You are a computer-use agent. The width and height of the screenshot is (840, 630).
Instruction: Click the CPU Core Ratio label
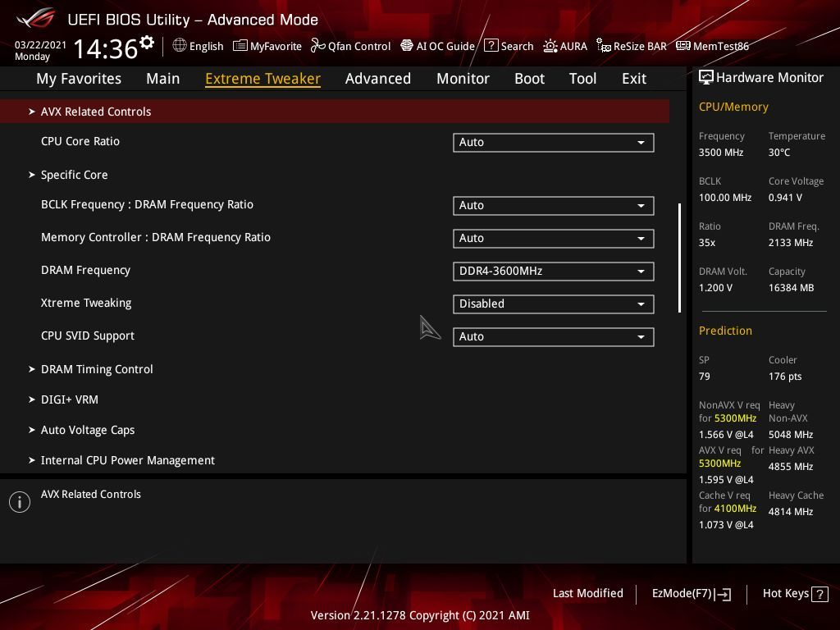(80, 141)
